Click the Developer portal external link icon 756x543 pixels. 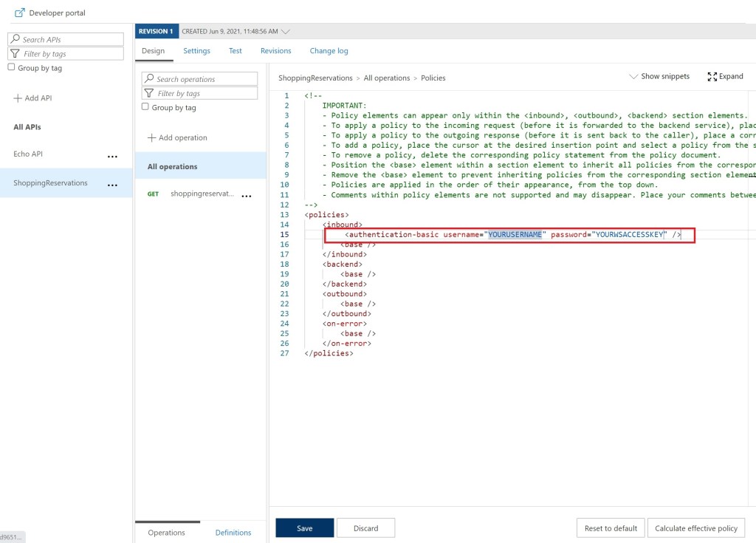coord(20,13)
